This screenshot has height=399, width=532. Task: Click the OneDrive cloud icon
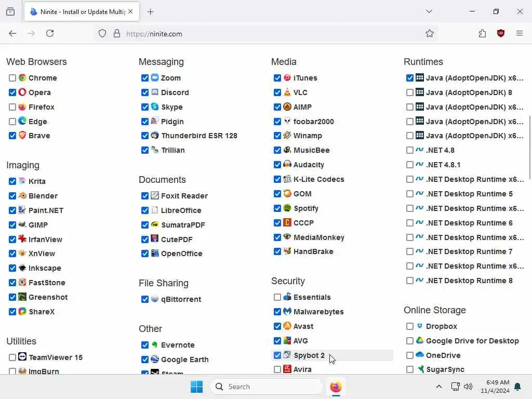420,355
